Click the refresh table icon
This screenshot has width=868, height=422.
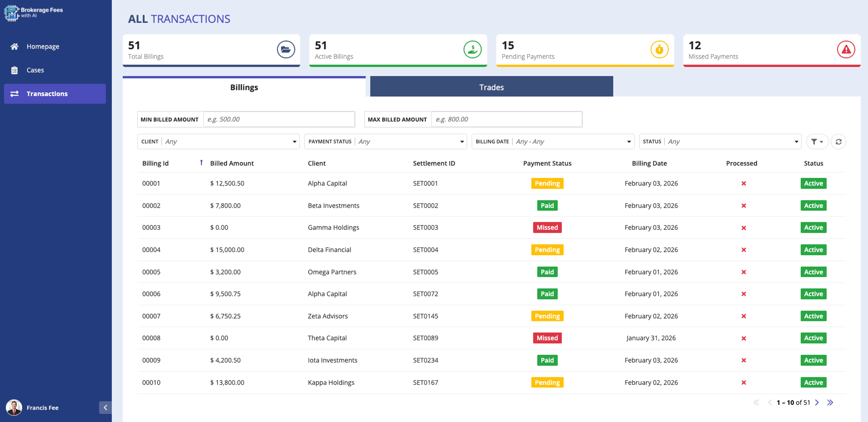click(x=838, y=141)
